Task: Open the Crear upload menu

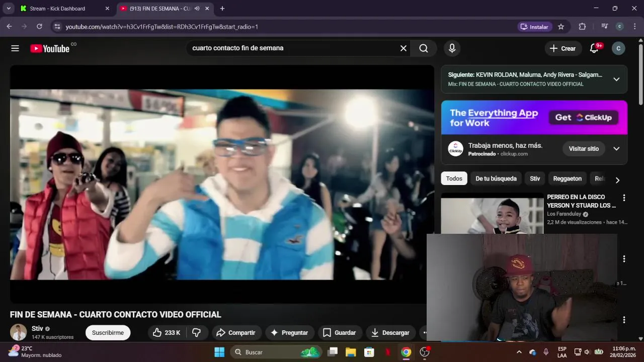Action: (x=562, y=48)
